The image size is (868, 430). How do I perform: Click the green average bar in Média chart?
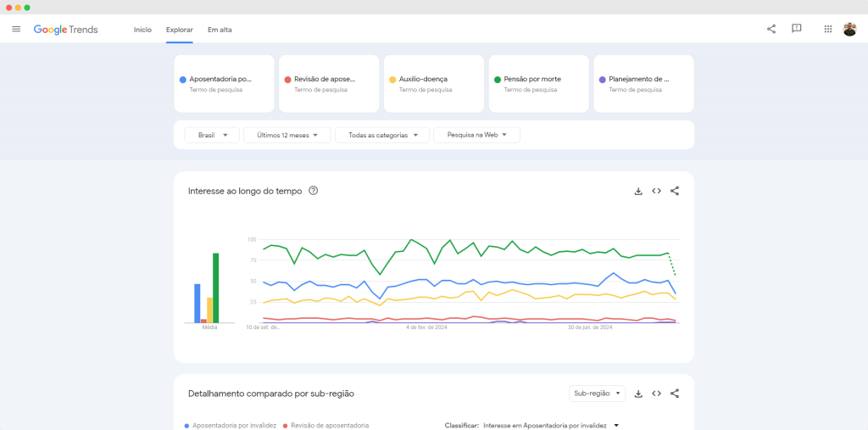tap(216, 288)
